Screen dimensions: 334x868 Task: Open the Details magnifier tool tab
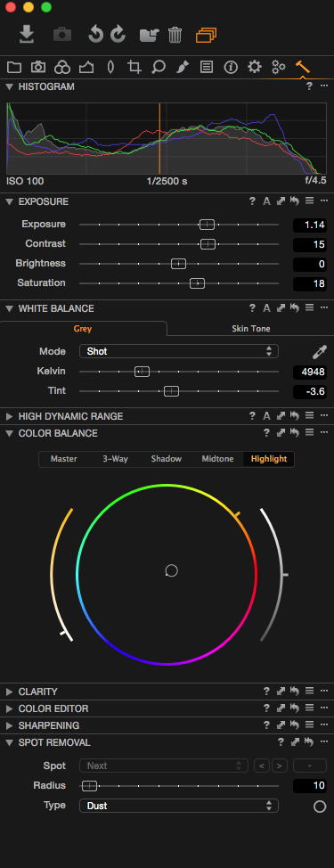tap(159, 68)
